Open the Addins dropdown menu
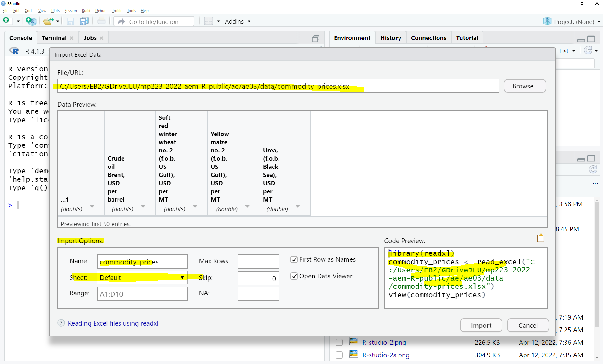This screenshot has height=364, width=603. coord(238,21)
